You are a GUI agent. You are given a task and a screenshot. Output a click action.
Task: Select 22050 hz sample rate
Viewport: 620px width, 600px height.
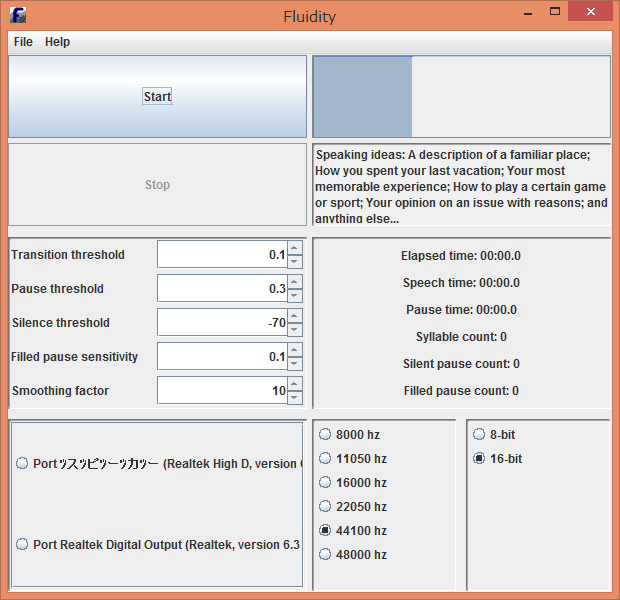pyautogui.click(x=325, y=506)
